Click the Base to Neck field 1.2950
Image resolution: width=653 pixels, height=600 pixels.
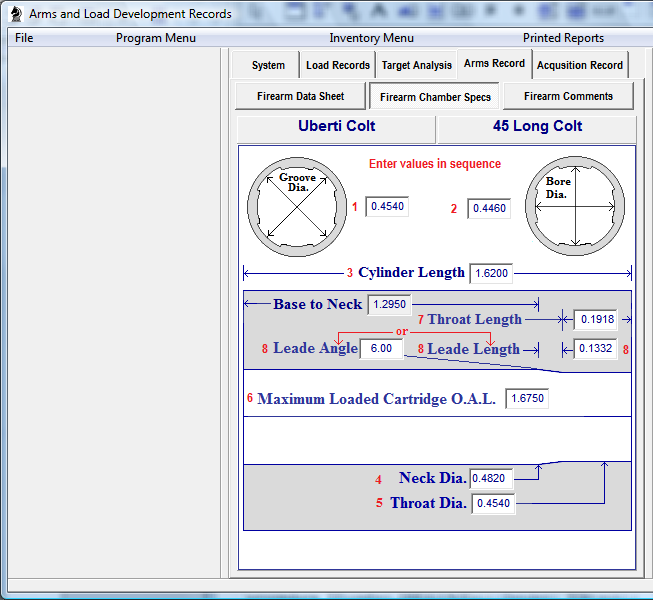[389, 304]
